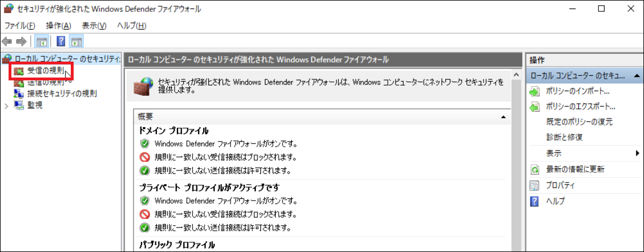Click the 最新の情報に更新 refresh icon
The height and width of the screenshot is (252, 644).
point(535,169)
